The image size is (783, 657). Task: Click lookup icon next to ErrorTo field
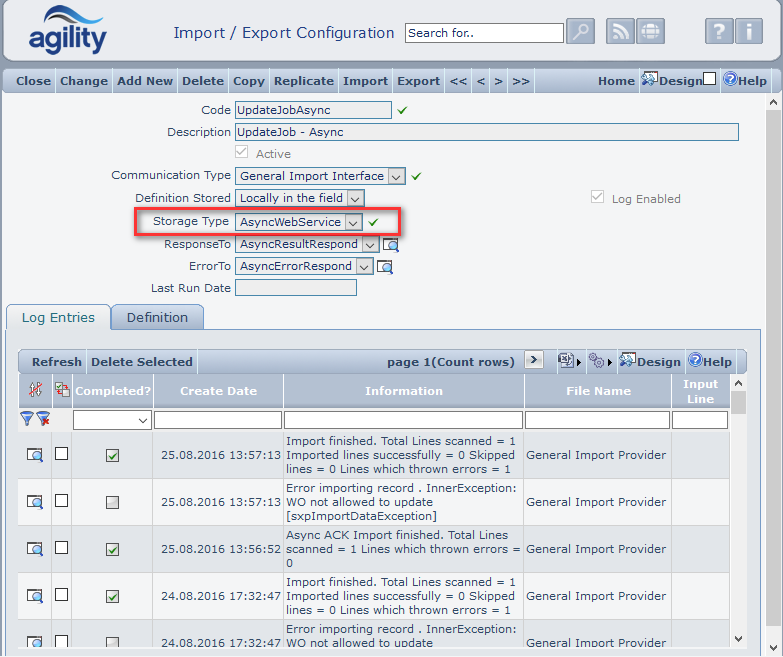[x=385, y=267]
